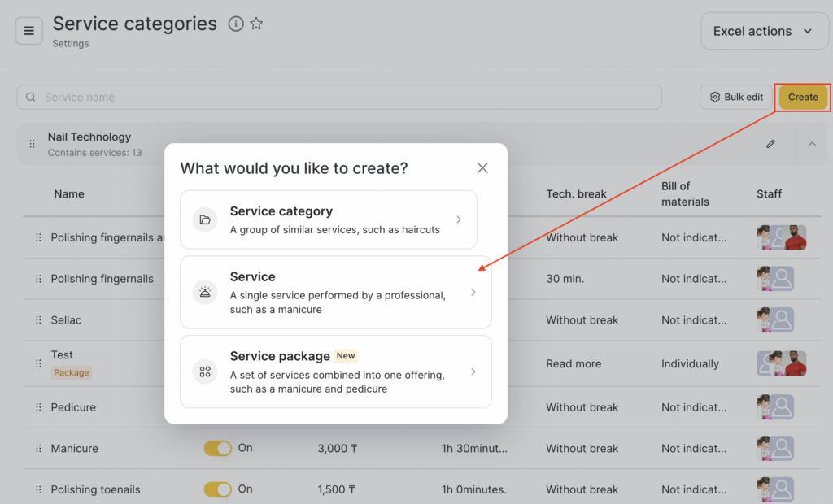Toggle the Polishing toenails service switch
833x504 pixels.
pos(217,489)
